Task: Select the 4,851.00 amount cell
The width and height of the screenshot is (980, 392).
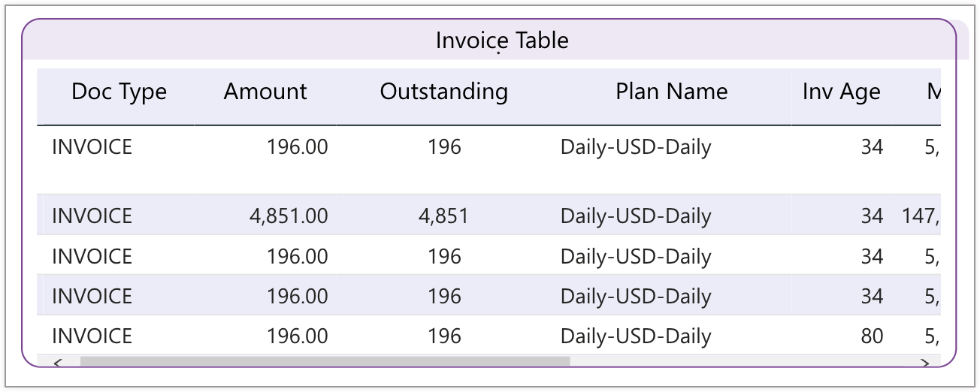Action: point(289,216)
